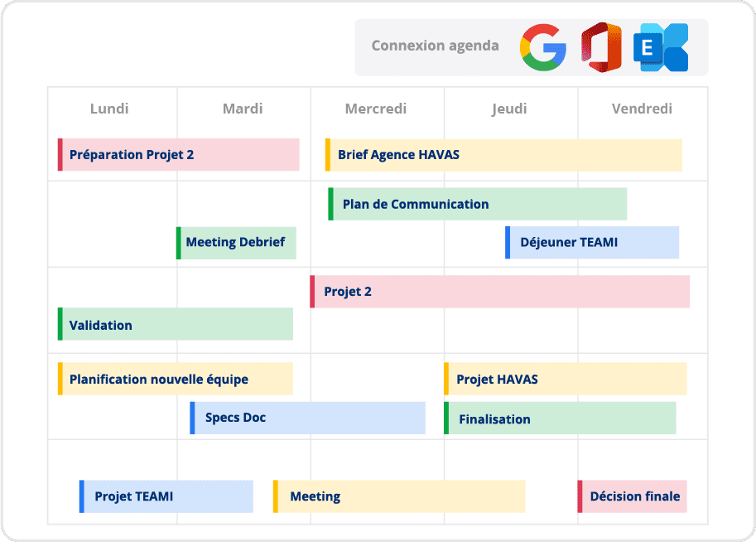Viewport: 756px width, 542px height.
Task: Open the Finalisation event
Action: click(x=560, y=419)
